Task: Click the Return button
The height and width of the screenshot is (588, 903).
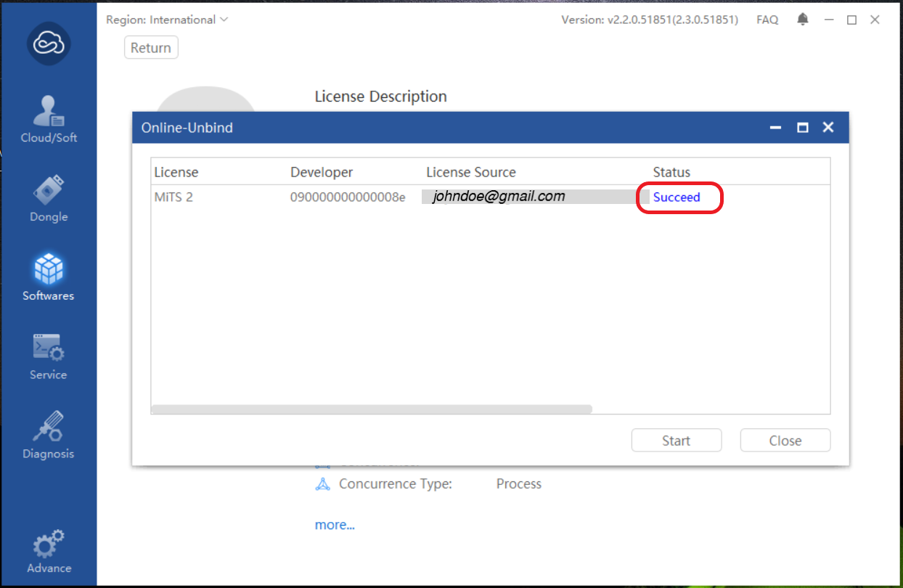Action: tap(151, 47)
